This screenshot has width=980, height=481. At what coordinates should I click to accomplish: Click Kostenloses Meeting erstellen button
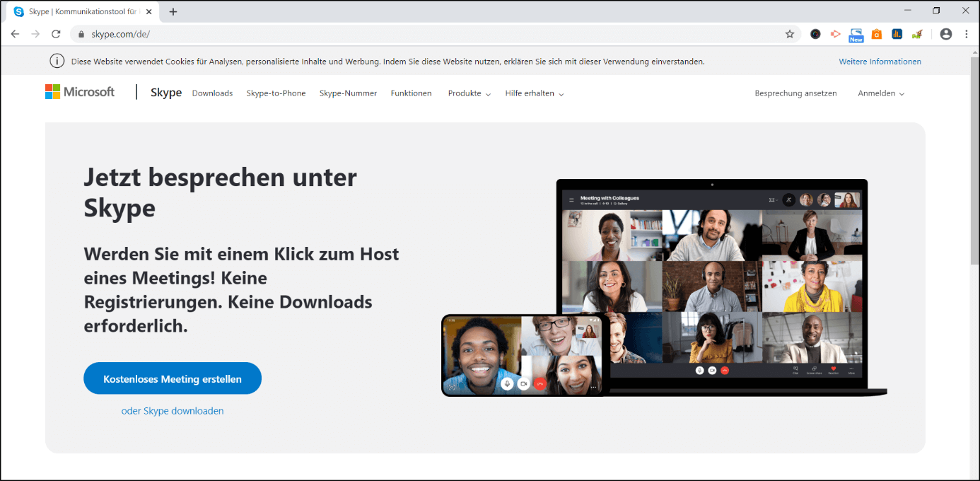point(173,378)
